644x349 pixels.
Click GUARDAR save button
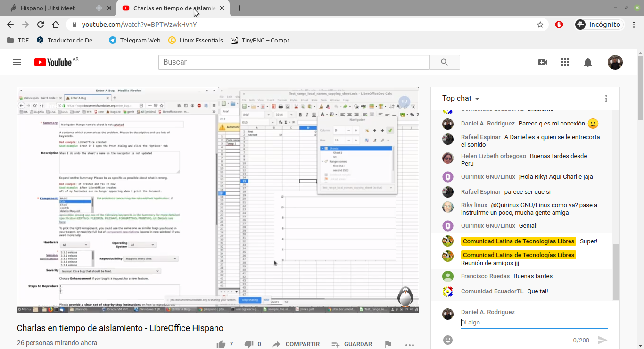coord(352,344)
